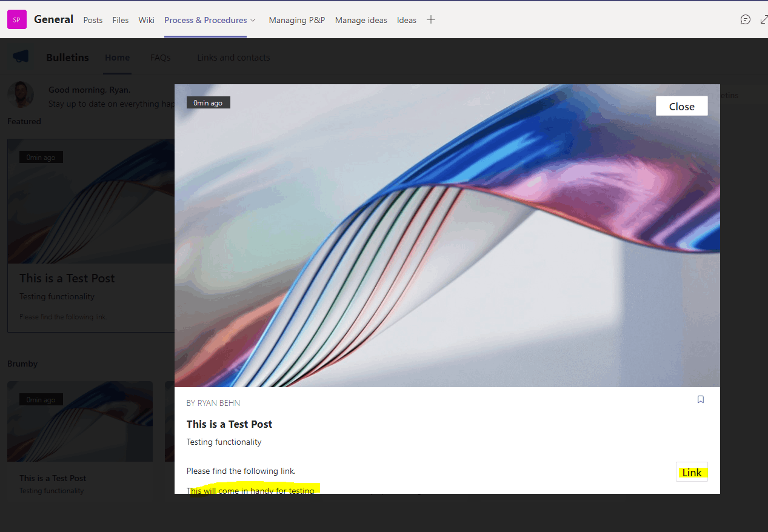
Task: Click 'Good morning, Ryan.' greeting
Action: [89, 90]
